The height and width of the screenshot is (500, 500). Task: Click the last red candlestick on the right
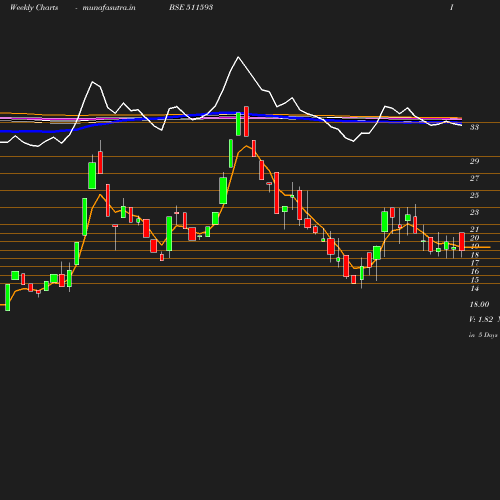tap(462, 242)
